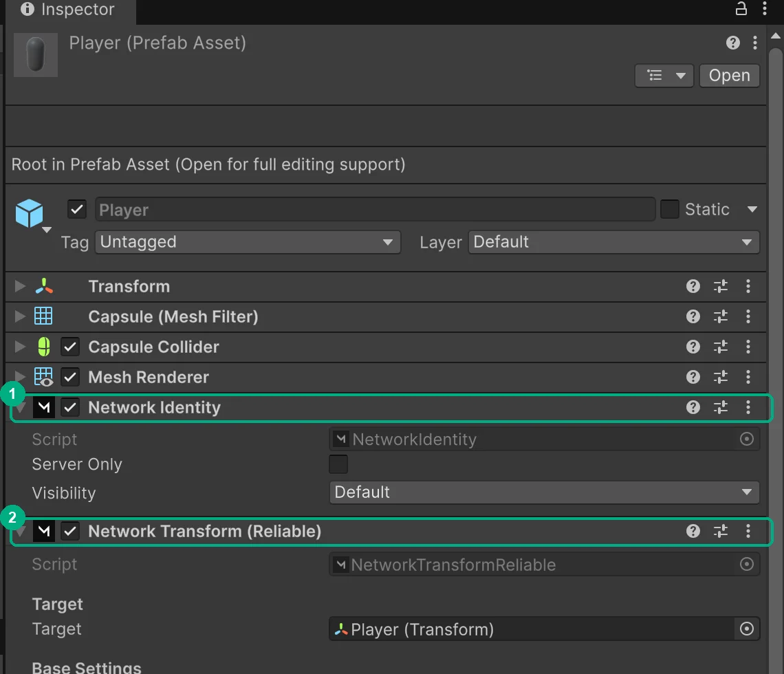Viewport: 784px width, 674px height.
Task: Open Mesh Renderer presets
Action: pos(721,377)
